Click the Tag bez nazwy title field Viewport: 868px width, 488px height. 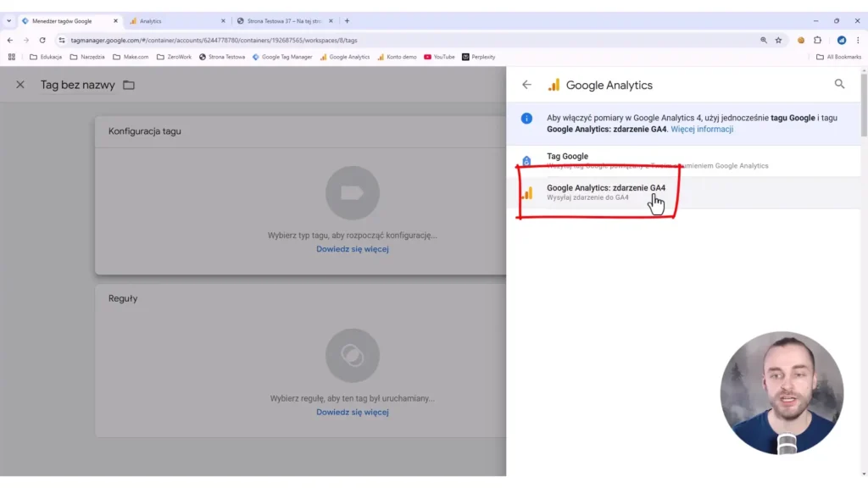pyautogui.click(x=77, y=86)
